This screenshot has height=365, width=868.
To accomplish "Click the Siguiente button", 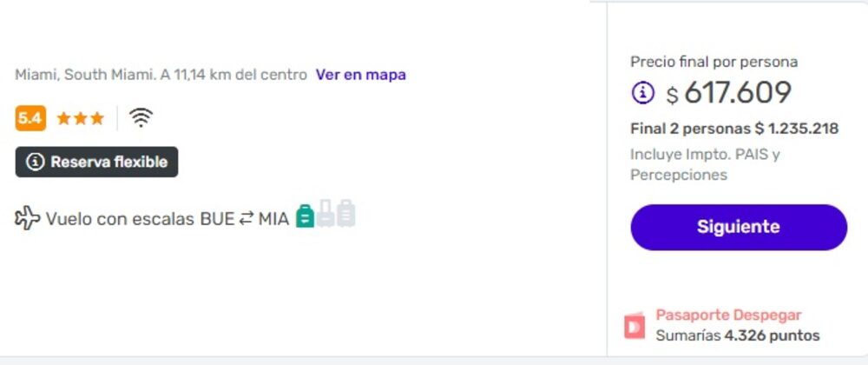I will coord(739,227).
